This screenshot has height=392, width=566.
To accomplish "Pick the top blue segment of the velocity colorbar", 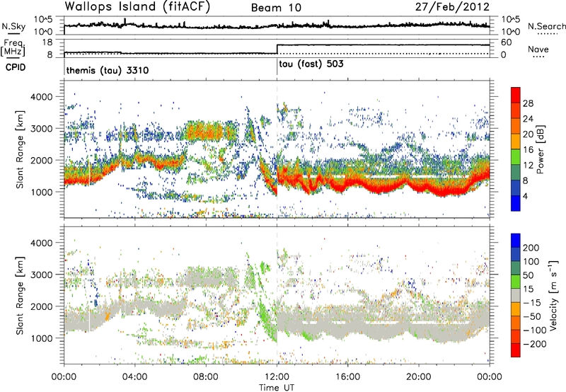I will [516, 241].
